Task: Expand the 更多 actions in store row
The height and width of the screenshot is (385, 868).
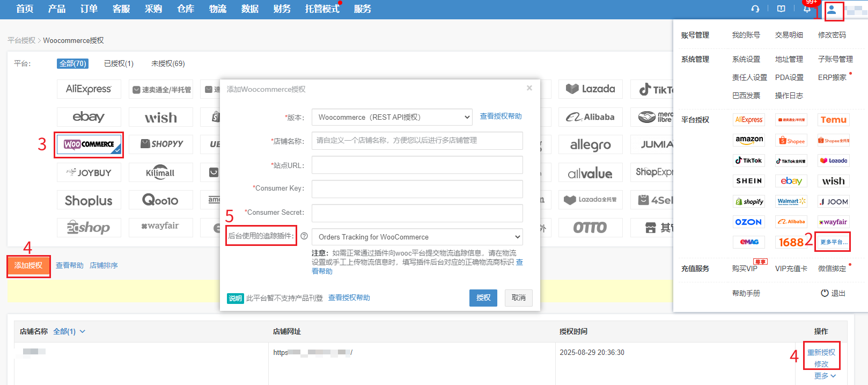Action: [x=825, y=376]
